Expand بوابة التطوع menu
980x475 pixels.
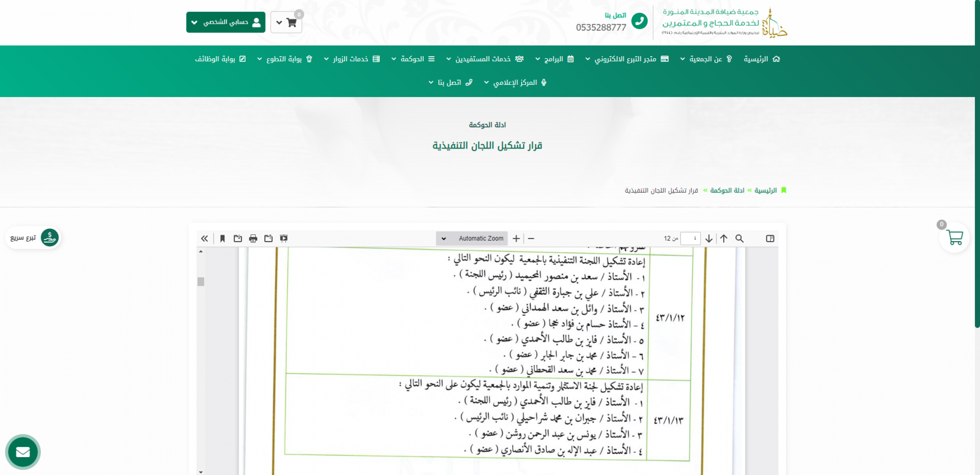284,59
